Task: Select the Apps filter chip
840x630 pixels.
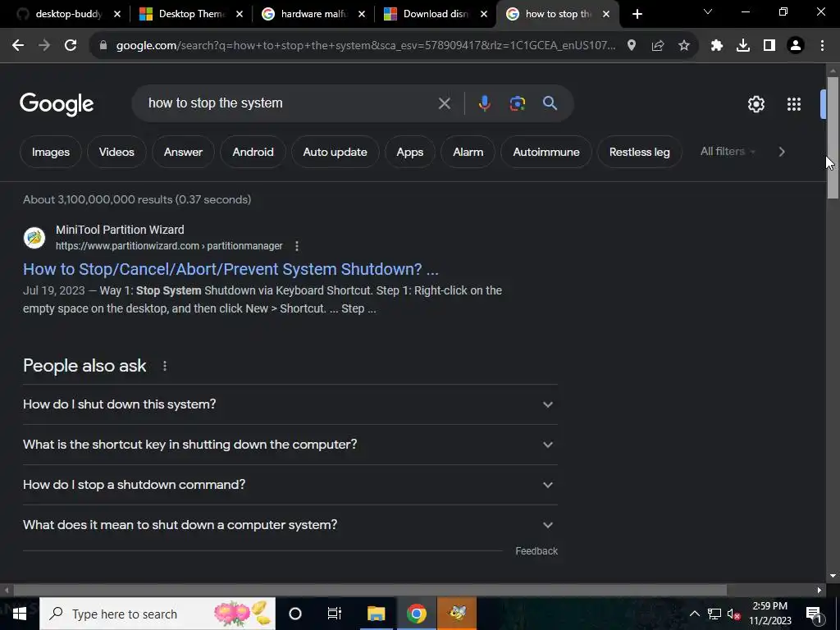Action: tap(410, 152)
